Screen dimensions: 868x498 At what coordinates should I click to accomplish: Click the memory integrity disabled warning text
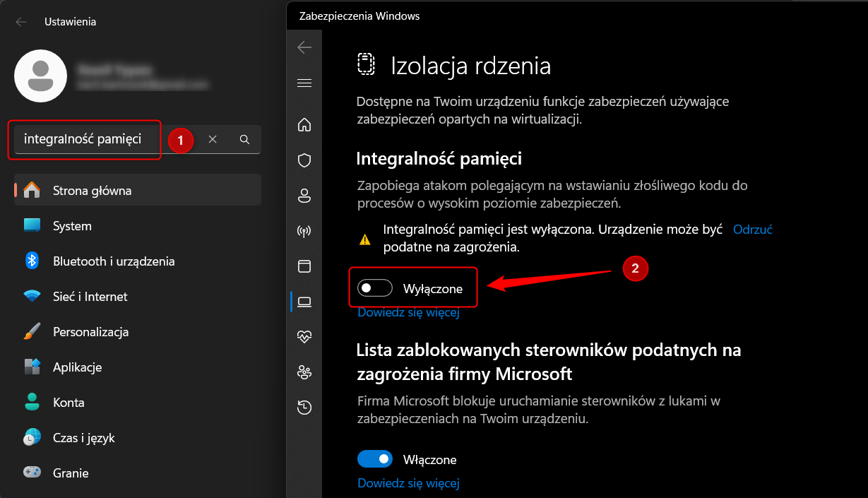[x=553, y=239]
